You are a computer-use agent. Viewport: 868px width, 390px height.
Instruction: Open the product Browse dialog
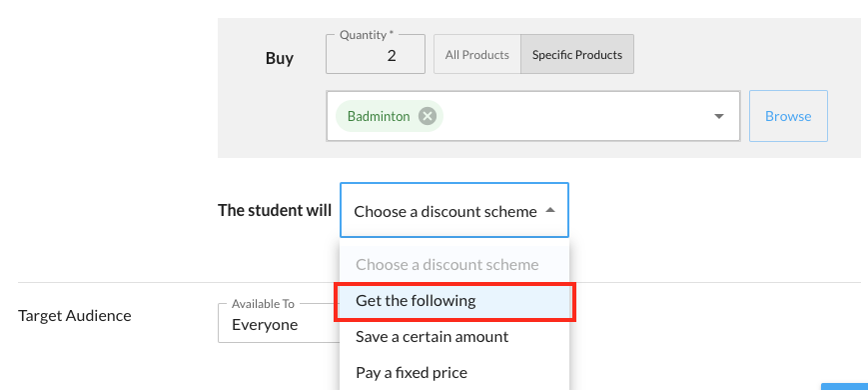788,116
